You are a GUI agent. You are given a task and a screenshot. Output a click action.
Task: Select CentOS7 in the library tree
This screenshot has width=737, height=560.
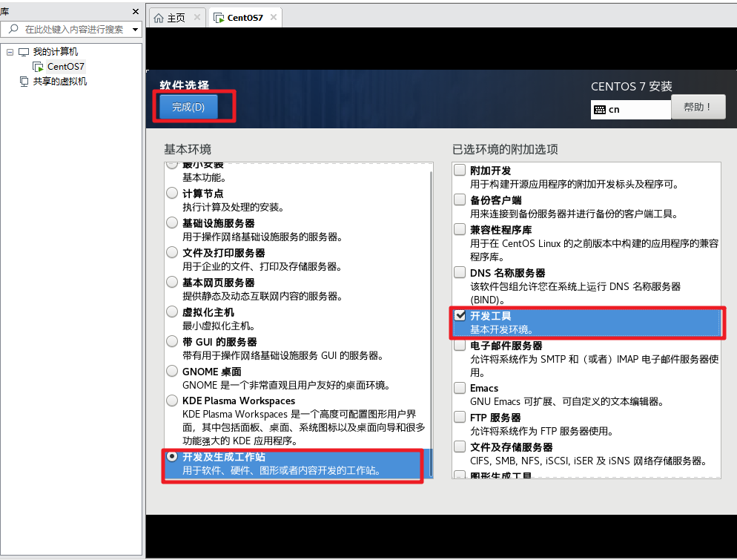tap(66, 67)
